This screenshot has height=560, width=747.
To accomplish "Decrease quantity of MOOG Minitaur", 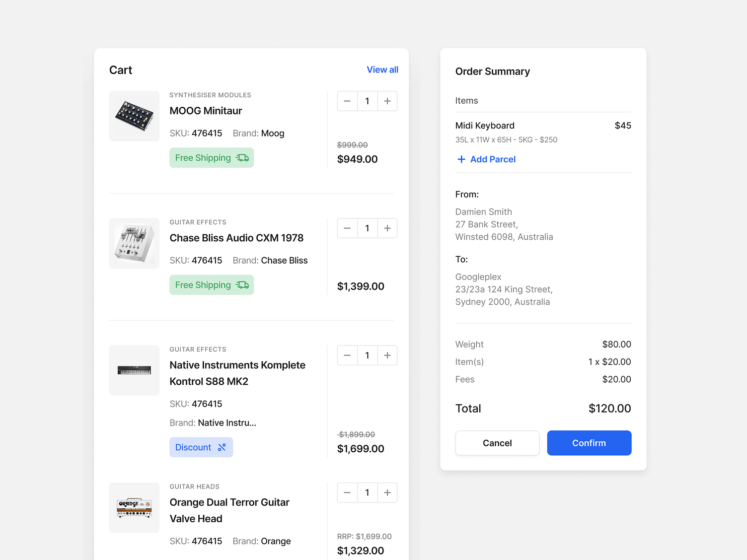I will coord(347,101).
